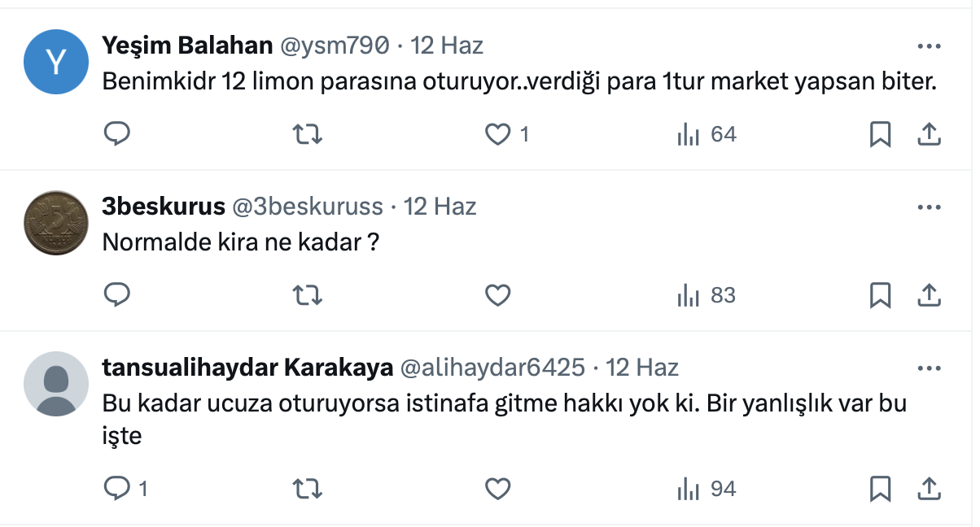Open the @3beskuruss handle link
This screenshot has width=980, height=527.
coord(308,207)
